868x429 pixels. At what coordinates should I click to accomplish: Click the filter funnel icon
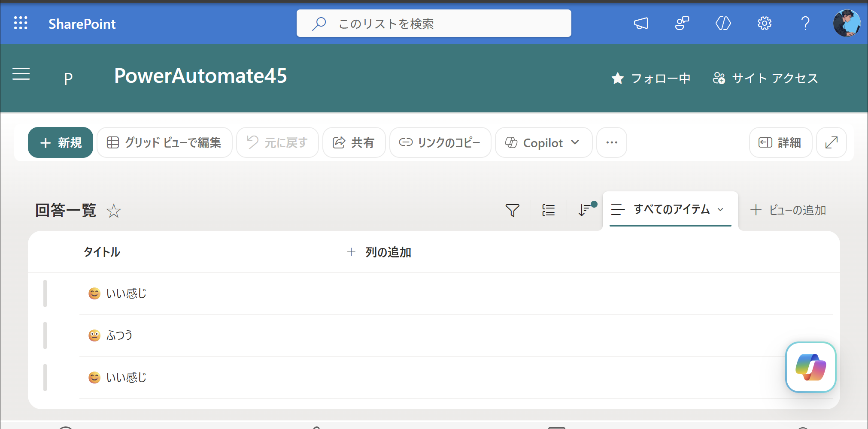(513, 210)
